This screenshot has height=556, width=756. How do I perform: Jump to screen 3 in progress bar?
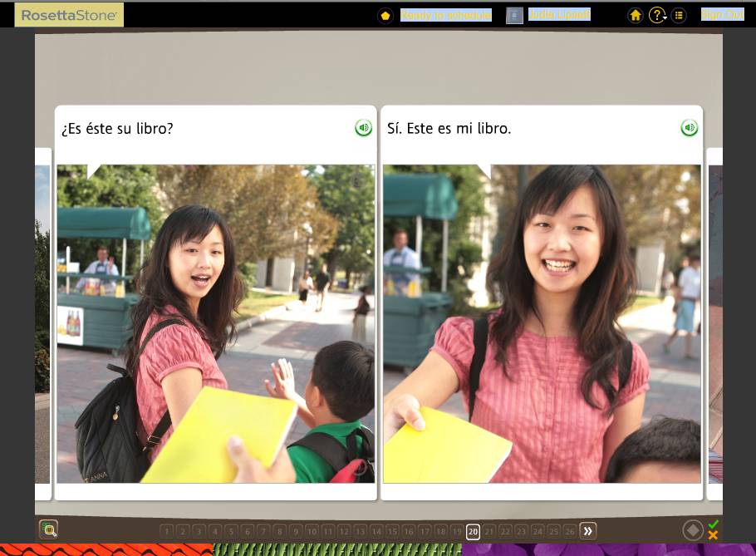coord(199,531)
